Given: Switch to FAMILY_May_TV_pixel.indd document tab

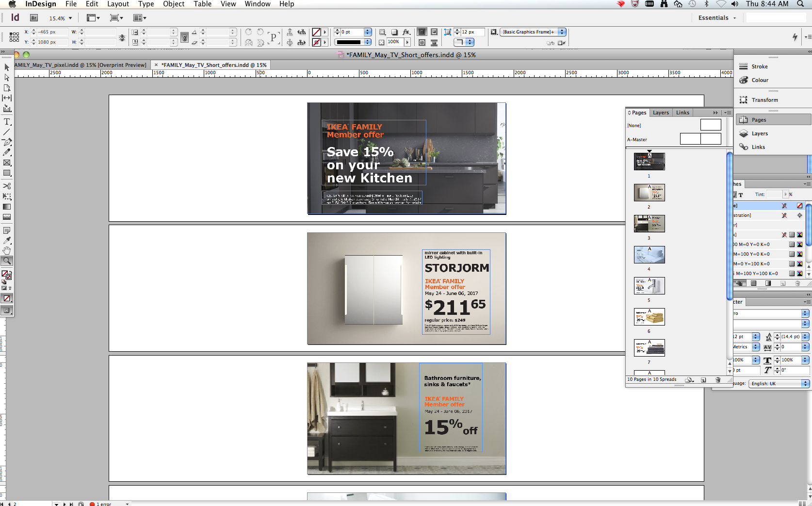Looking at the screenshot, I should coord(80,65).
